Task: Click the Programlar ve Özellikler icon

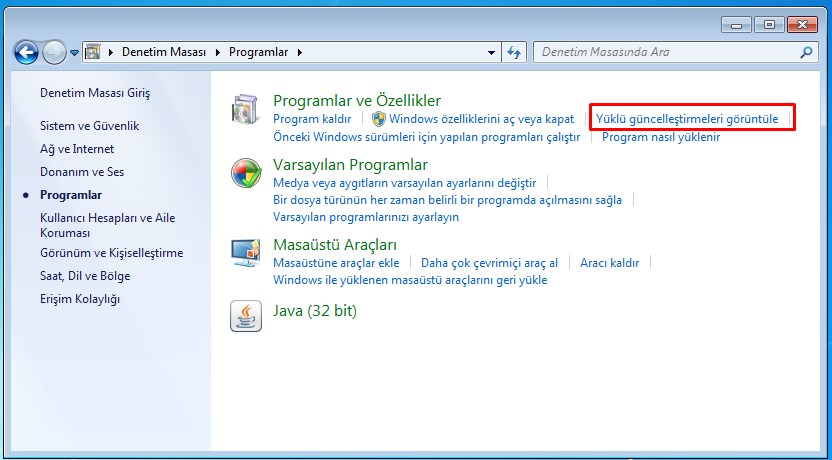Action: (x=245, y=111)
